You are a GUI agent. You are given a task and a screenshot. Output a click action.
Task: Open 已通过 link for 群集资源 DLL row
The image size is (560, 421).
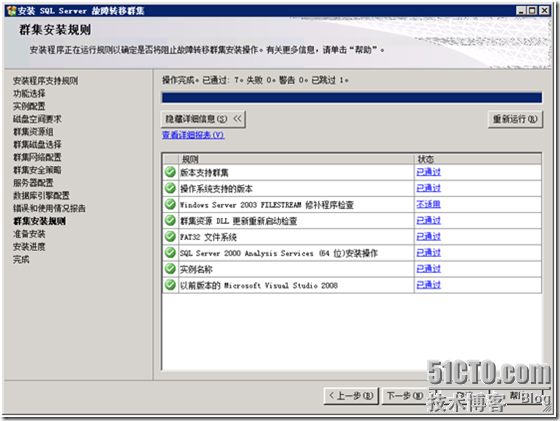point(429,220)
